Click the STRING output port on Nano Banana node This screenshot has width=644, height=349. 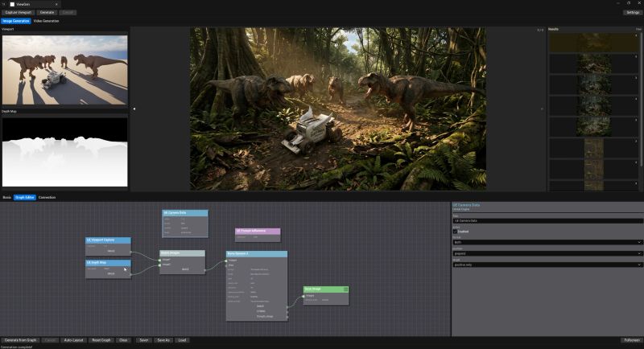[x=287, y=311]
